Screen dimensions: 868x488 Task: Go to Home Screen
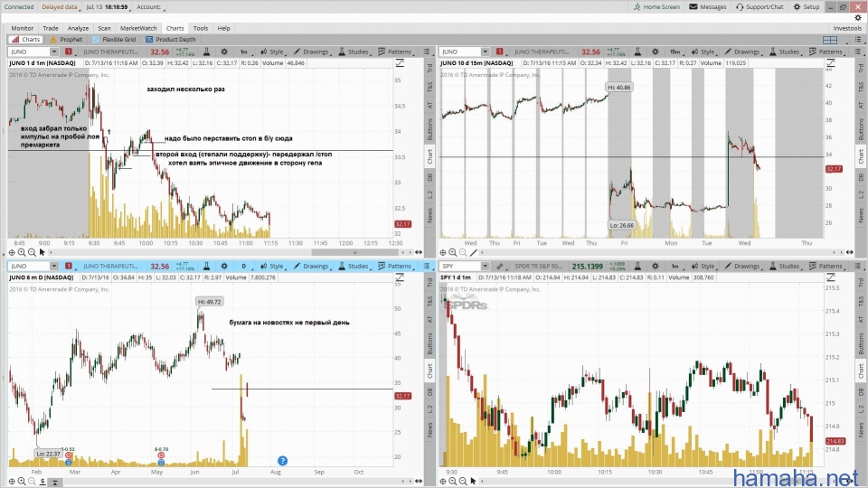coord(656,7)
